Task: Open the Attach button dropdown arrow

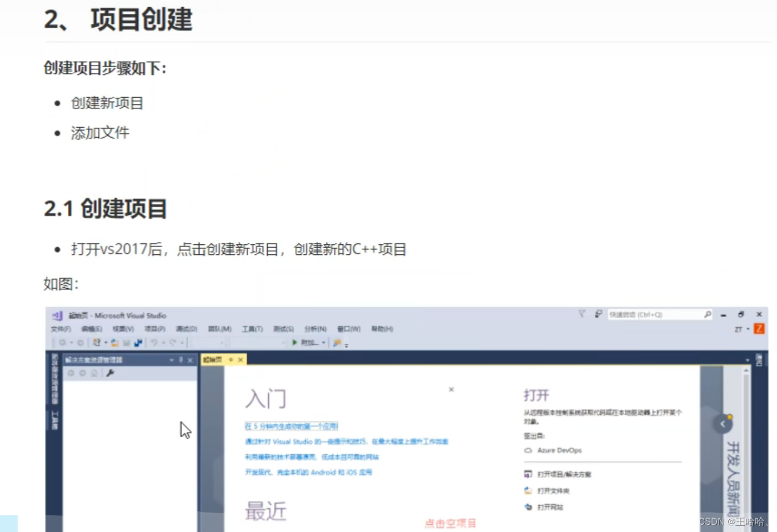Action: [x=324, y=343]
